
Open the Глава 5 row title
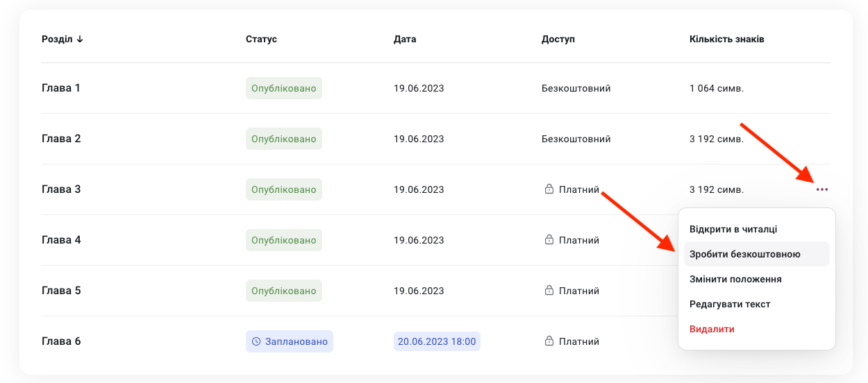(61, 291)
